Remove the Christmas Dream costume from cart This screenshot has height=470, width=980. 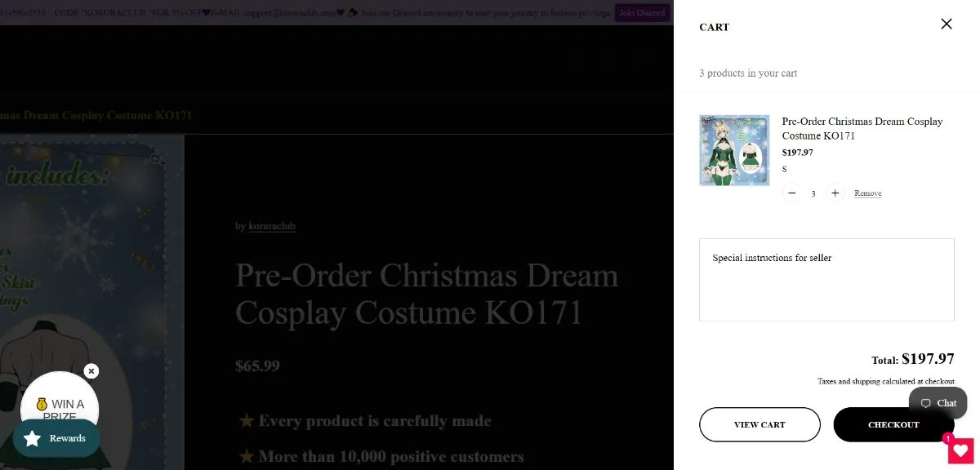[x=867, y=193]
